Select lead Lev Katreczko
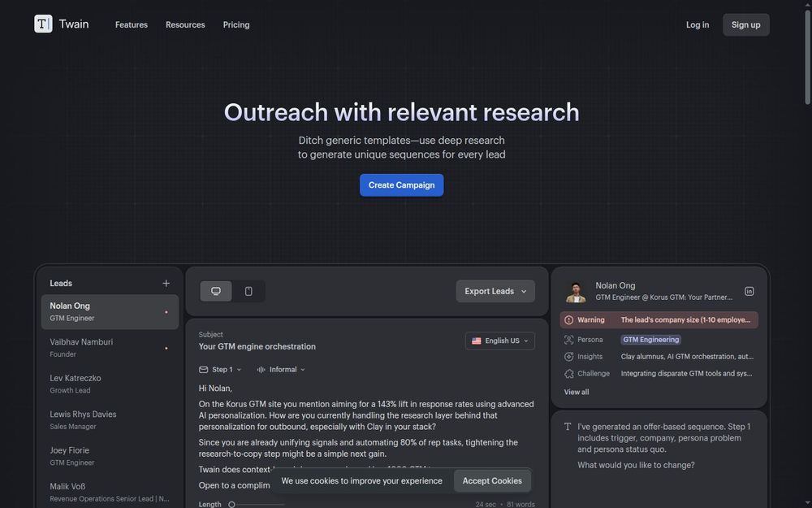812x508 pixels. pos(110,384)
